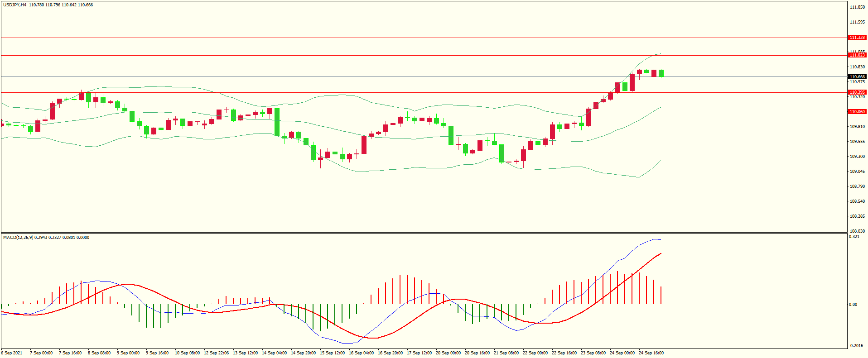The image size is (868, 358).
Task: Click the 21 Sep 08:00 time label
Action: (506, 353)
